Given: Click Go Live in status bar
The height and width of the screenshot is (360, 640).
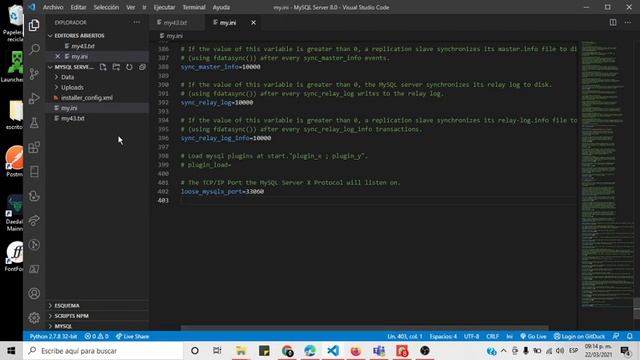Looking at the screenshot, I should coord(533,336).
